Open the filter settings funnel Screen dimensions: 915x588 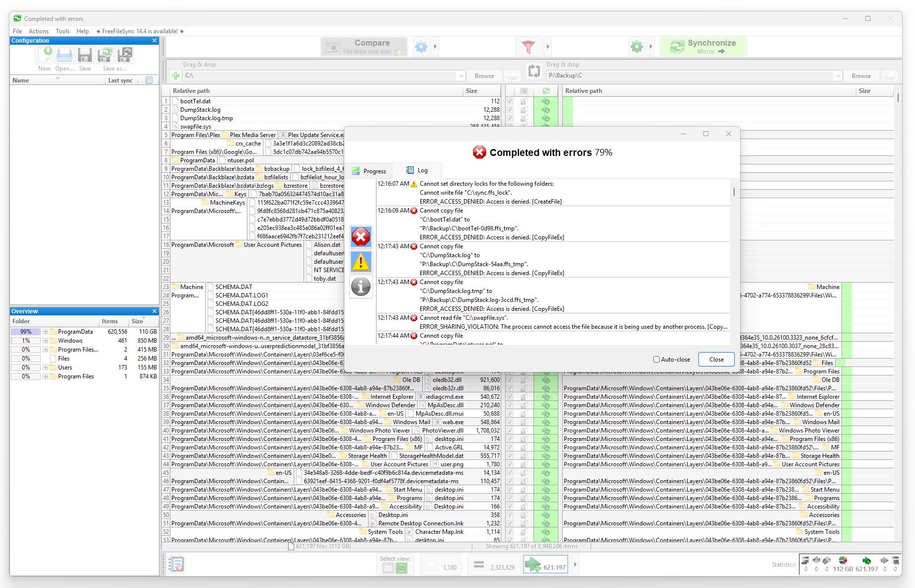click(x=529, y=46)
